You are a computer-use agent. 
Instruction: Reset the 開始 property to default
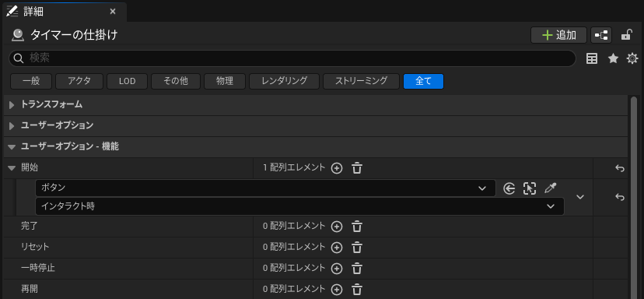(620, 168)
